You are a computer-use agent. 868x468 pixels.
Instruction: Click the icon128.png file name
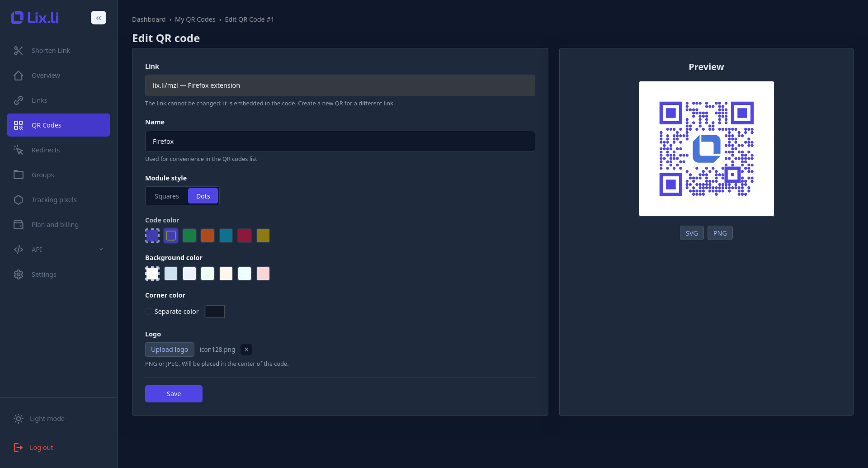[x=217, y=350]
